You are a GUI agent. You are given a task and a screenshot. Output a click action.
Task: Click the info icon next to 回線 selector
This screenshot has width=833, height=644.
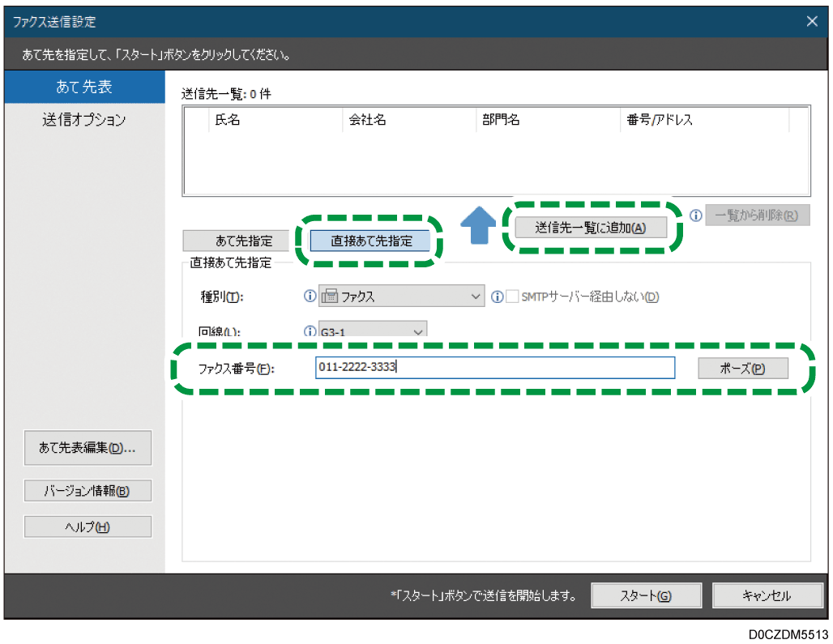click(x=310, y=332)
